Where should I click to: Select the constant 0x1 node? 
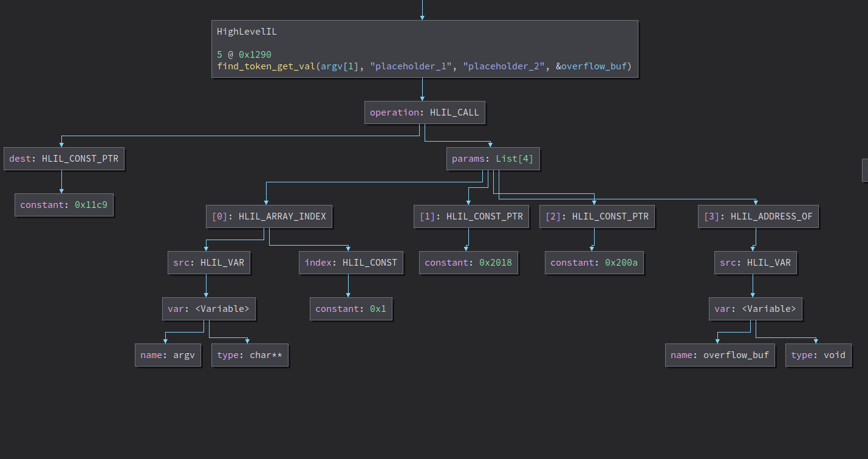tap(350, 309)
